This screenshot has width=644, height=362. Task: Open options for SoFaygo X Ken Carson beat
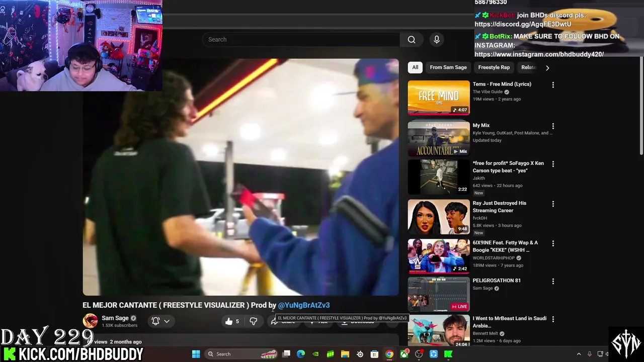click(x=553, y=164)
